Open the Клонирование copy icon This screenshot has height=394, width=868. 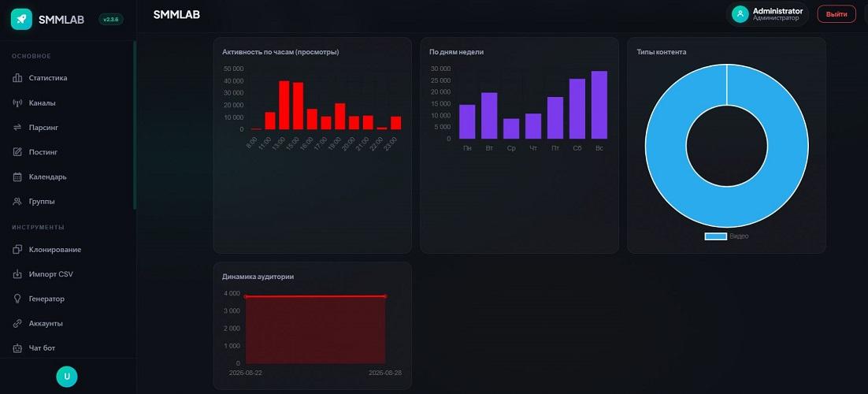coord(17,249)
